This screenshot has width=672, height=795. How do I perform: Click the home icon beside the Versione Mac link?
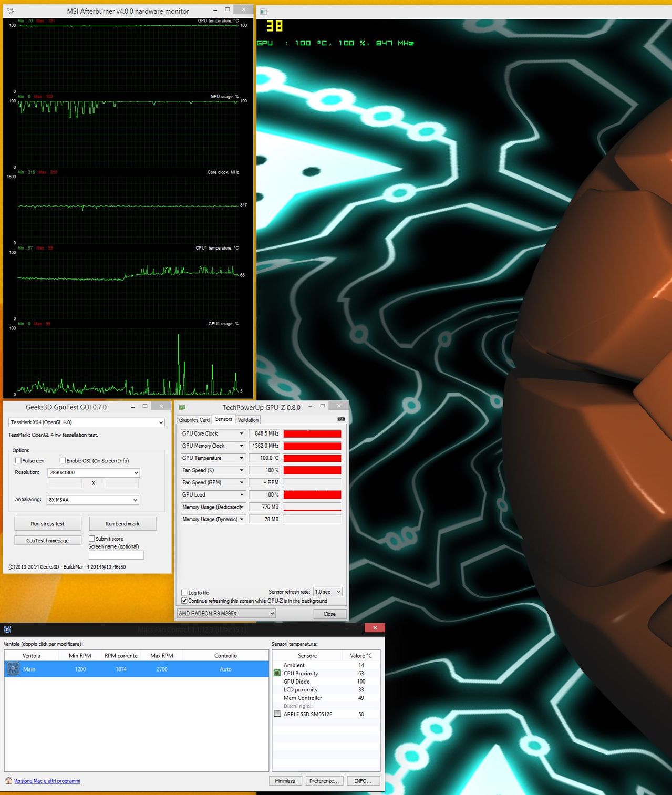tap(8, 781)
